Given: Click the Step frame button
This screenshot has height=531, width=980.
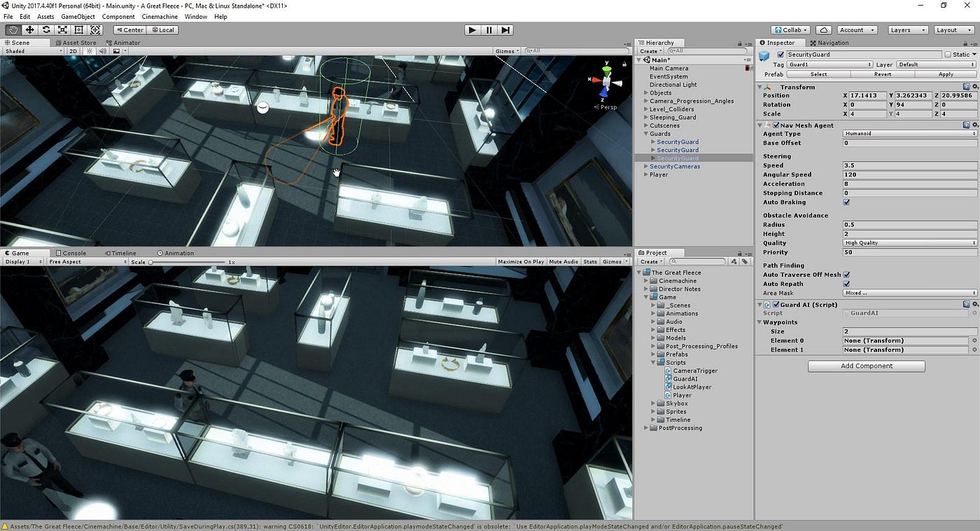Looking at the screenshot, I should click(505, 29).
